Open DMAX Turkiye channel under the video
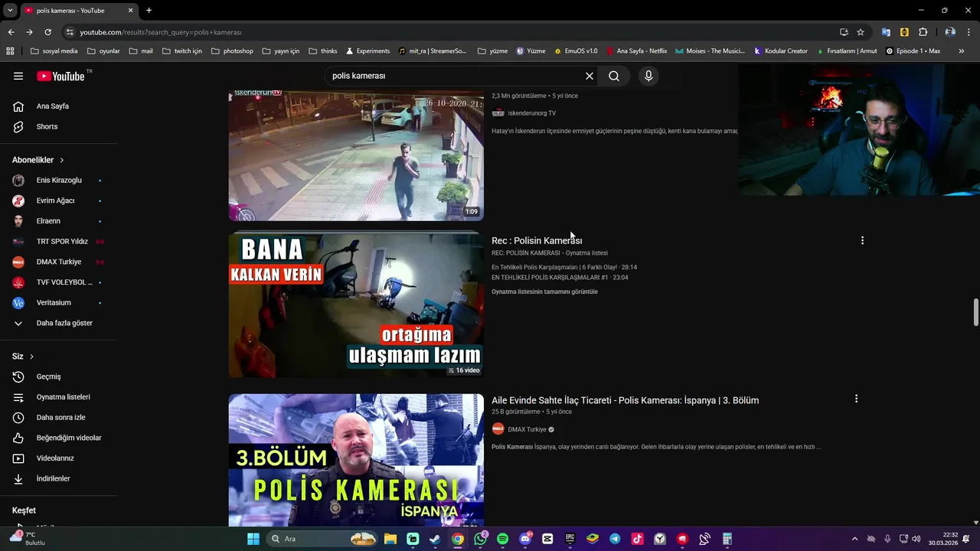980x551 pixels. pos(527,429)
